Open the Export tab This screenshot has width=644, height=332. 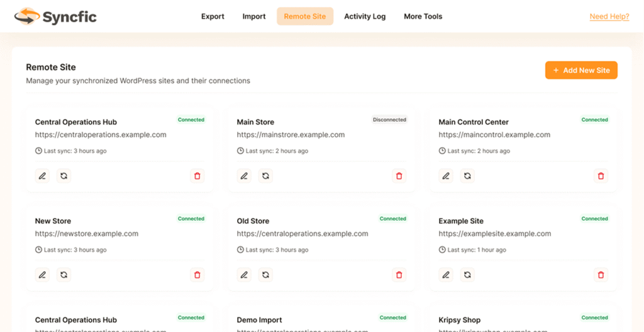click(x=213, y=16)
